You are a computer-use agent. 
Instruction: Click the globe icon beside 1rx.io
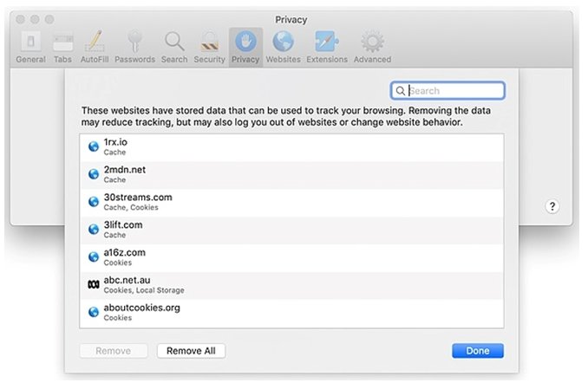point(94,146)
